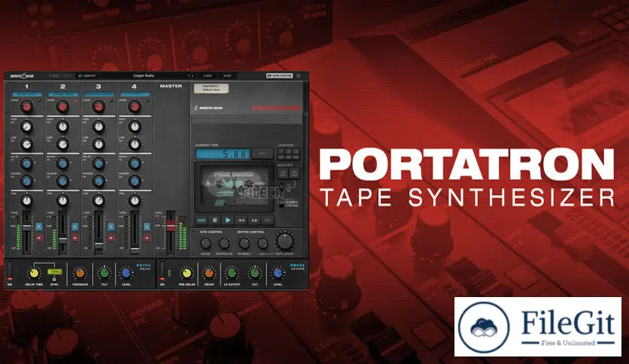Click channel 1 blue Delay FX knob
This screenshot has width=629, height=364.
(x=26, y=163)
